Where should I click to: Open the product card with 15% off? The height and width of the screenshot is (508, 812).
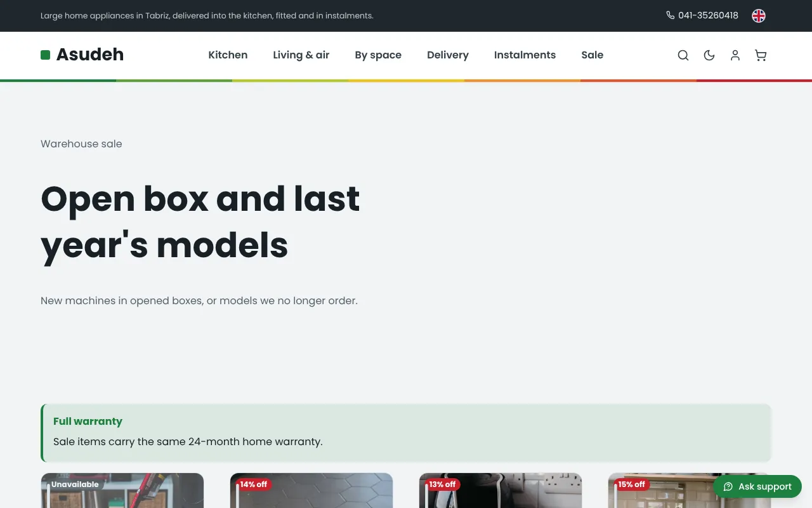[x=690, y=490]
